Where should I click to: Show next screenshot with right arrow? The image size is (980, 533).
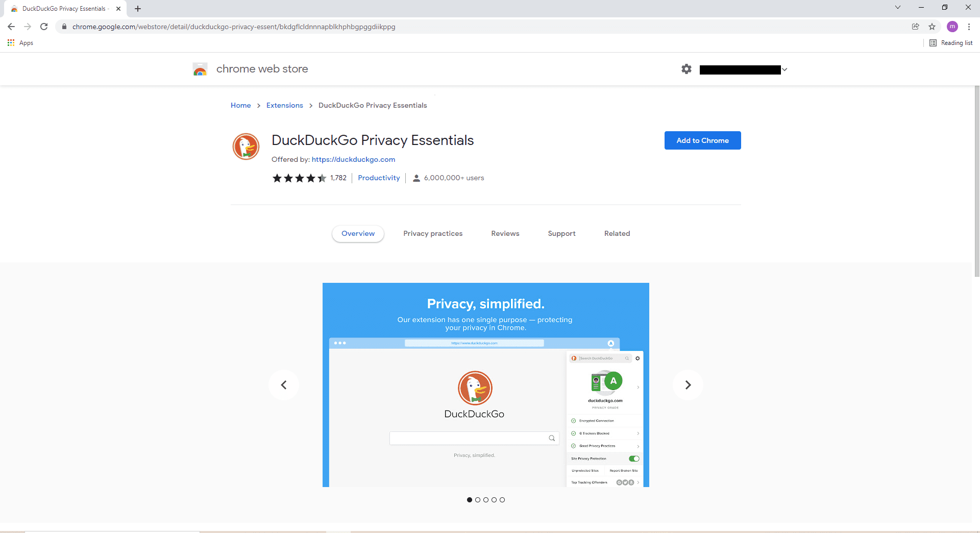pyautogui.click(x=688, y=385)
